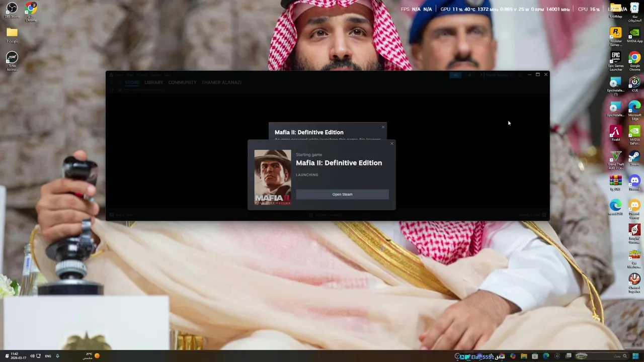Open the Copilot icon on the taskbar

tap(513, 356)
